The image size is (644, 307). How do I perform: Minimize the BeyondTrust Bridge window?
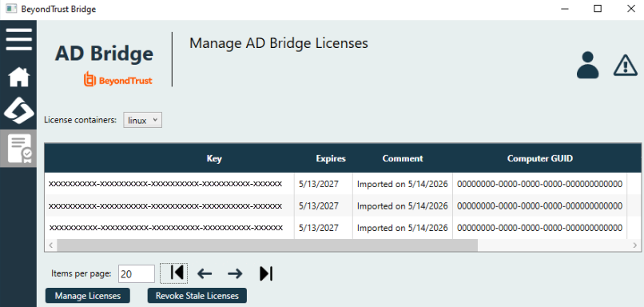pyautogui.click(x=565, y=9)
